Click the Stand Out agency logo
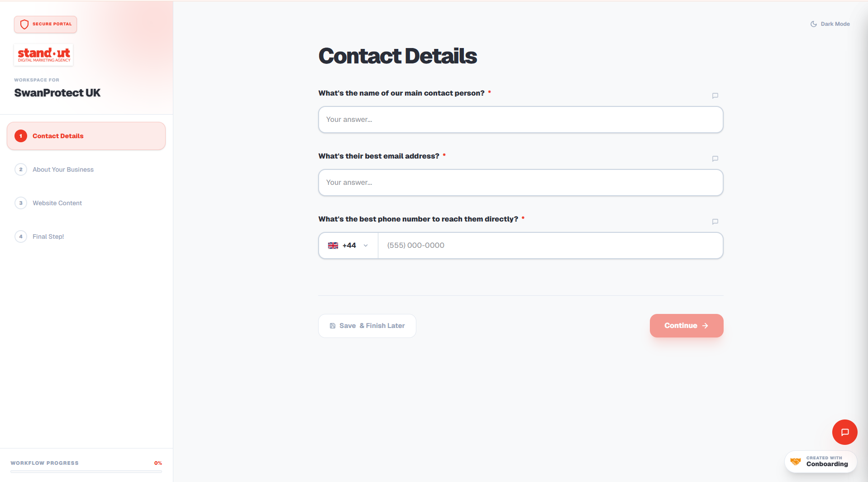This screenshot has width=868, height=482. (44, 55)
